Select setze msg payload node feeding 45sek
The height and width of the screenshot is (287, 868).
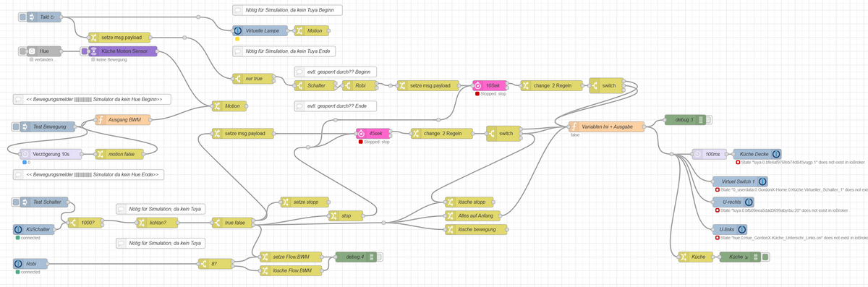point(242,133)
